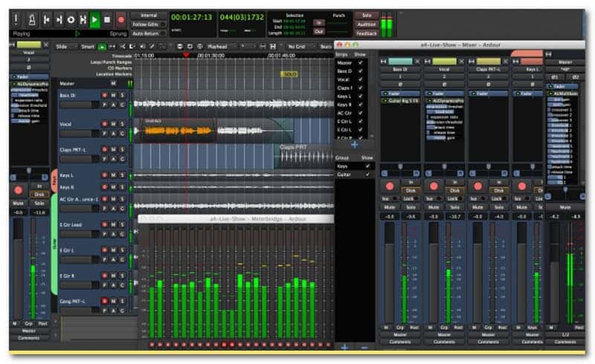Click Disk monitoring on Claps PRT-L strip
The height and width of the screenshot is (364, 595).
498,190
